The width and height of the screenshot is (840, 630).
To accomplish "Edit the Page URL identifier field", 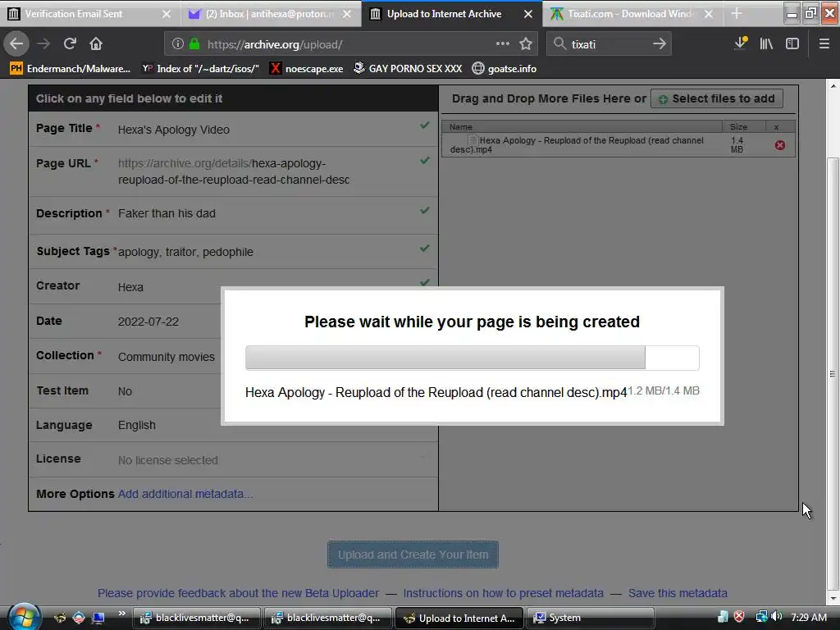I will pyautogui.click(x=234, y=171).
